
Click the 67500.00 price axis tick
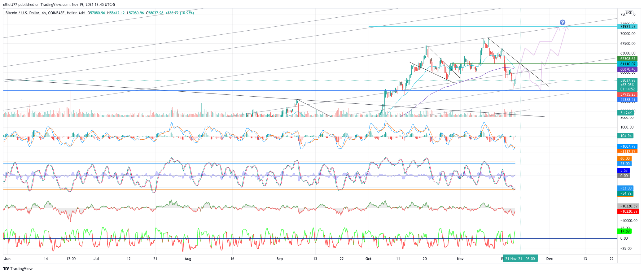pos(628,44)
